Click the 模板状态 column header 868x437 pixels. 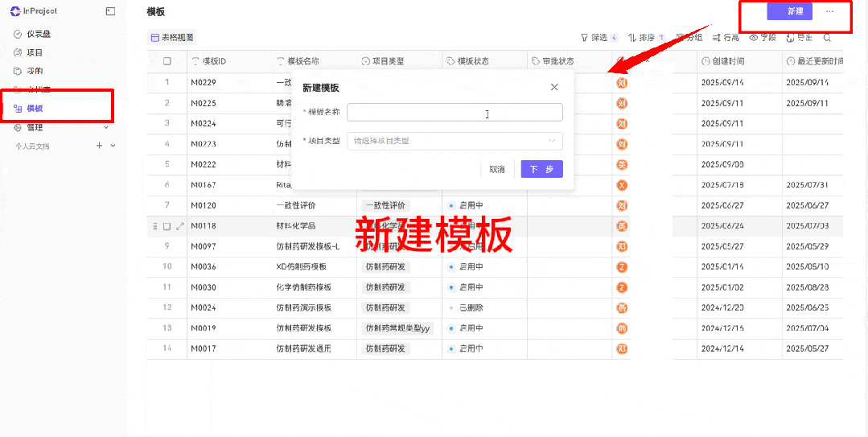click(467, 61)
